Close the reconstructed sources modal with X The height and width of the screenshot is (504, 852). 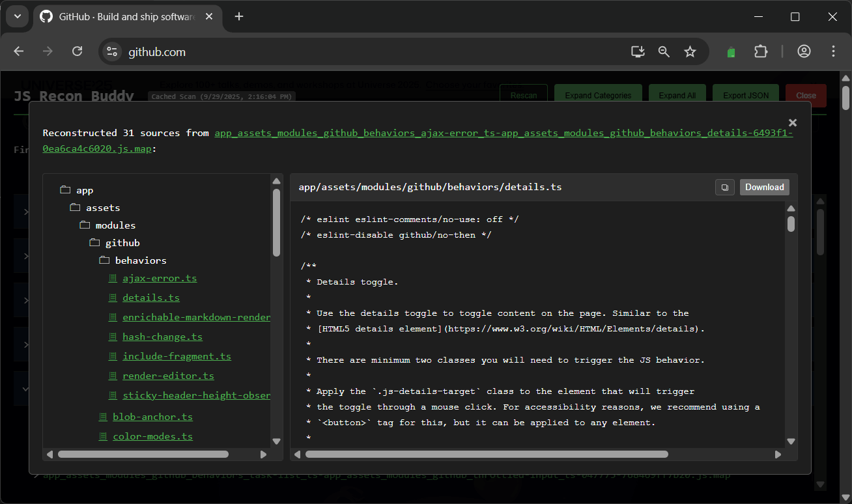pos(792,122)
